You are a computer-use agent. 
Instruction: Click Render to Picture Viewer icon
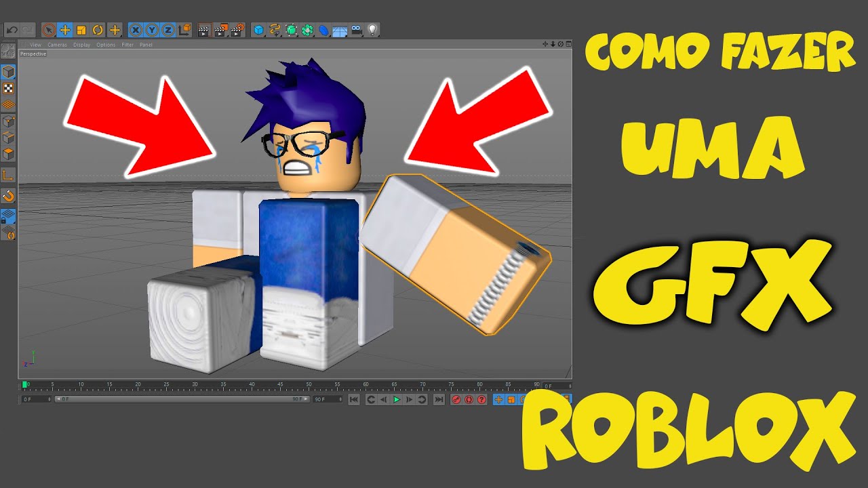click(220, 30)
